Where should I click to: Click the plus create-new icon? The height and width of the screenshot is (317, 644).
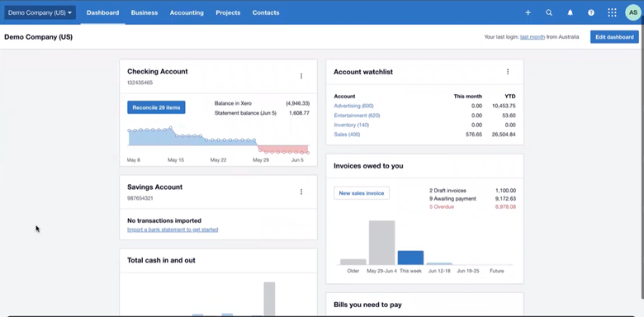528,12
